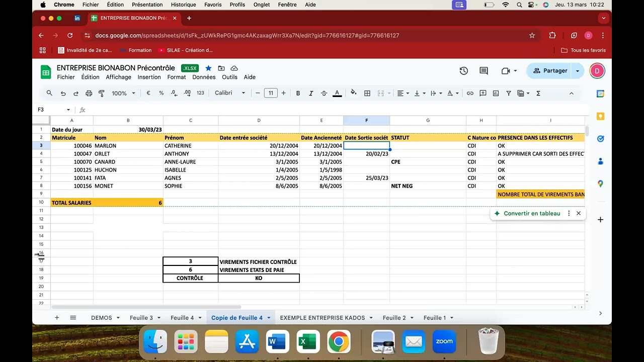The width and height of the screenshot is (644, 362).
Task: Insert a comment from toolbar
Action: click(x=483, y=93)
